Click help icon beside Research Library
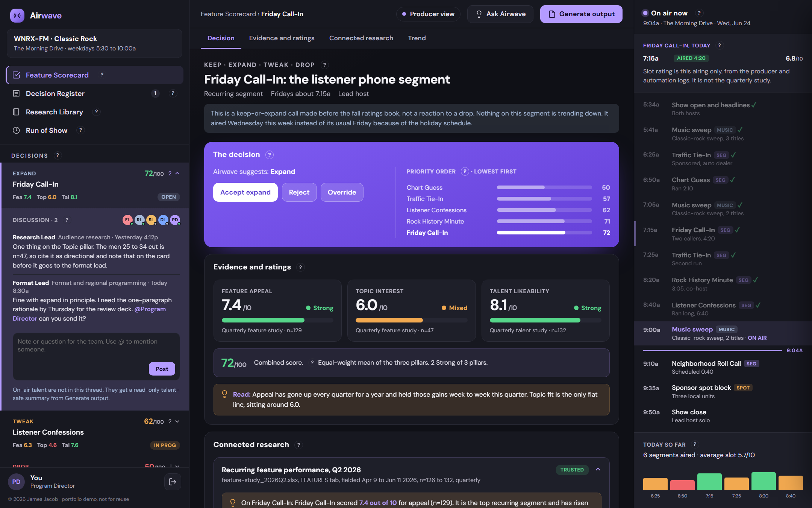The width and height of the screenshot is (812, 508). (96, 111)
